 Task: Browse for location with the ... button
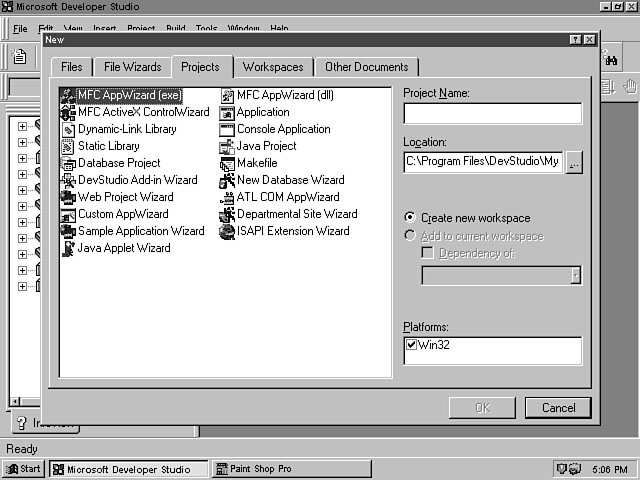pyautogui.click(x=573, y=161)
